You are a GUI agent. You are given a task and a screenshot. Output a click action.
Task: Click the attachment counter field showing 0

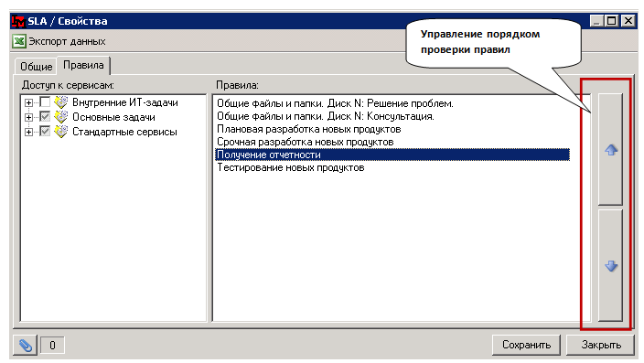52,346
